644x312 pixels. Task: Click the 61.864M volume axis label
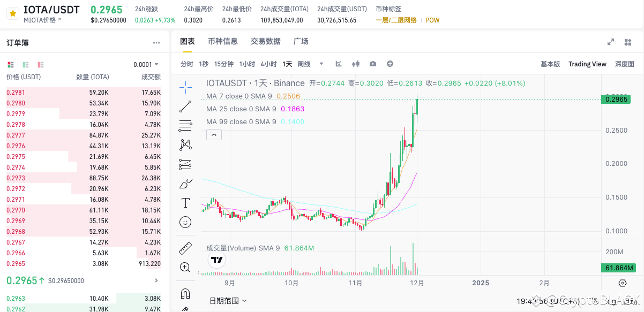tap(618, 268)
